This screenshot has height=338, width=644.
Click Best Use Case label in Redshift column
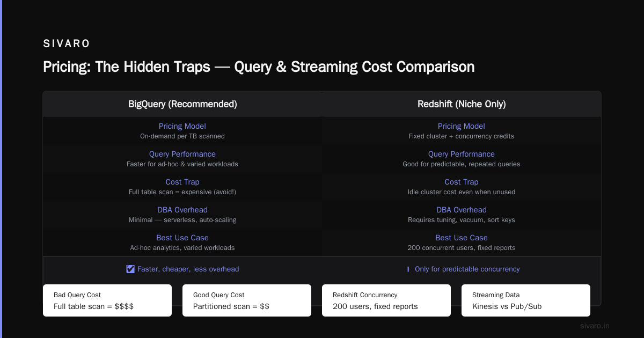pos(462,238)
